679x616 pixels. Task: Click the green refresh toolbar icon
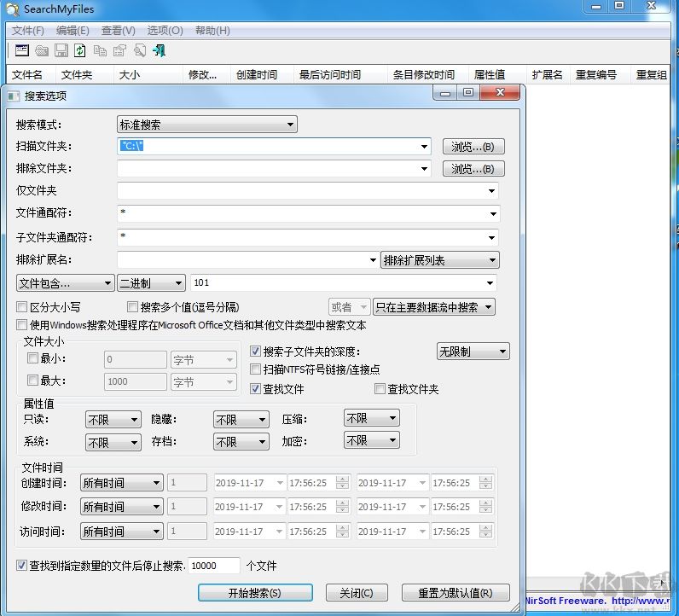pyautogui.click(x=80, y=50)
